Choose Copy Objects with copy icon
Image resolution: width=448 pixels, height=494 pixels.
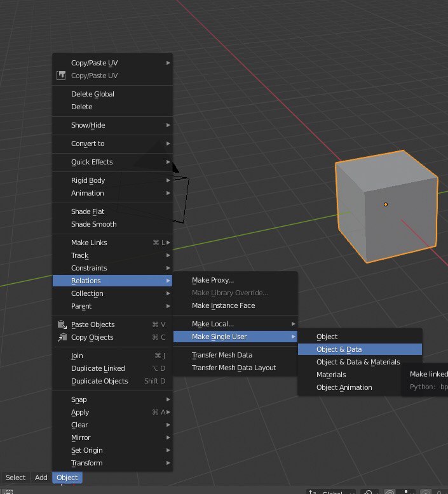112,337
